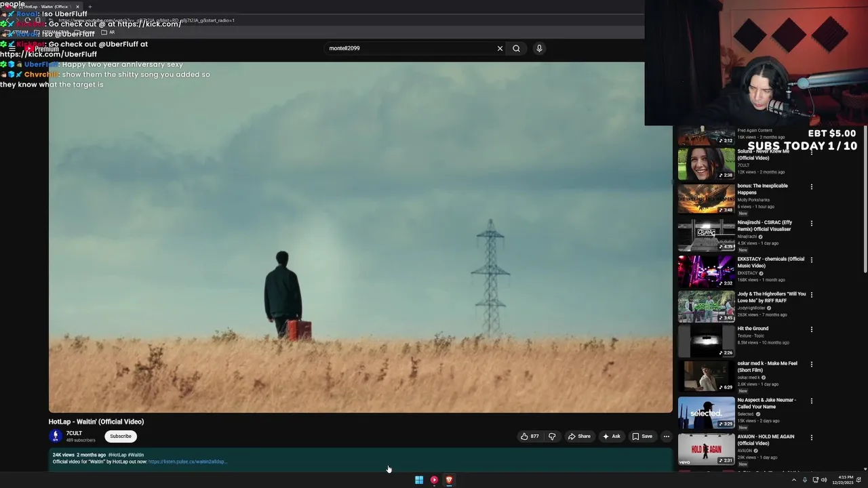Click the taskbar volume icon

(824, 480)
